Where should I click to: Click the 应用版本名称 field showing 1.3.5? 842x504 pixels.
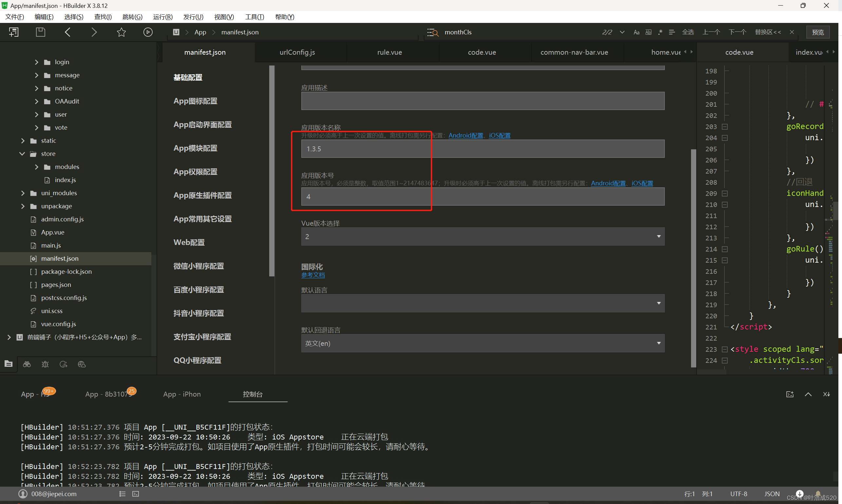(483, 149)
